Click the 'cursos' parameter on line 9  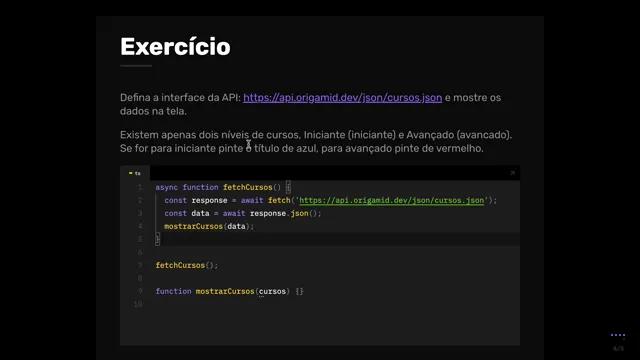(x=272, y=291)
